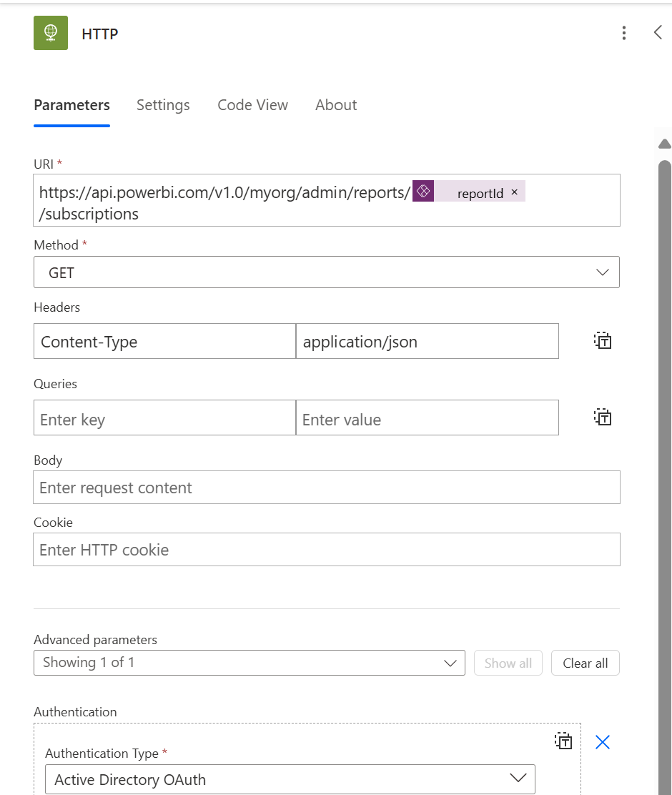Open the Method dropdown showing GET

[x=326, y=272]
